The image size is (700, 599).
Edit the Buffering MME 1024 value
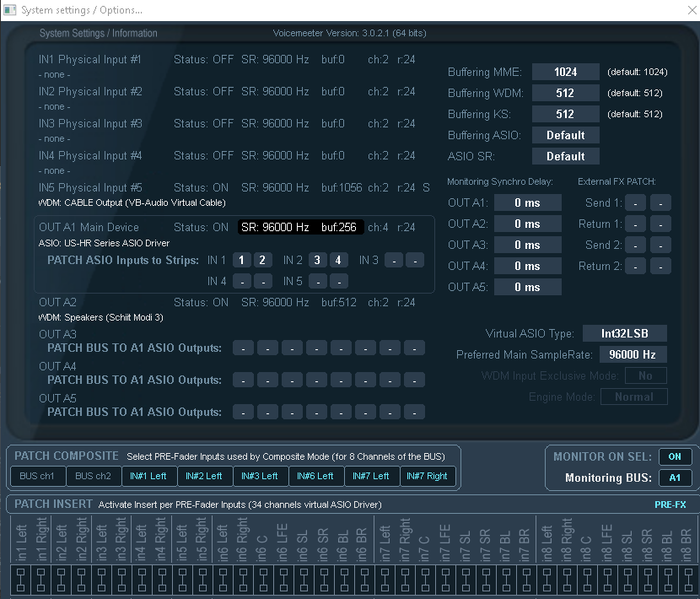tap(565, 72)
